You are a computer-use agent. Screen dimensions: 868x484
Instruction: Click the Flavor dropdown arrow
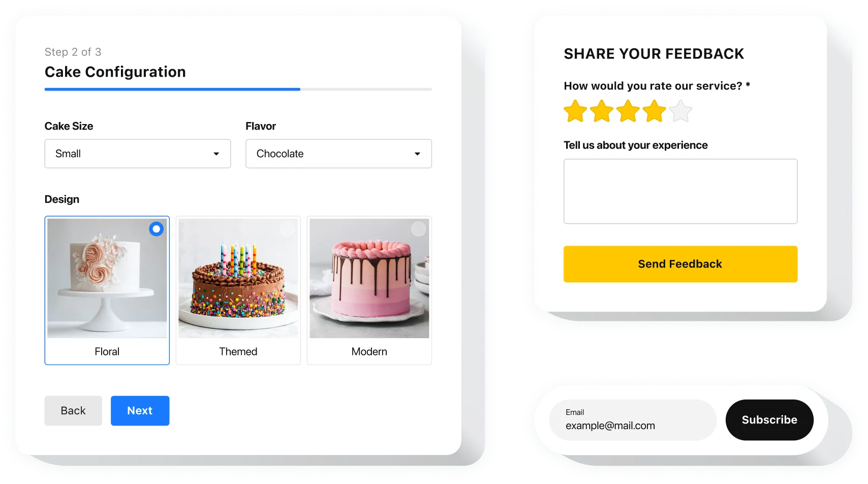(x=417, y=154)
